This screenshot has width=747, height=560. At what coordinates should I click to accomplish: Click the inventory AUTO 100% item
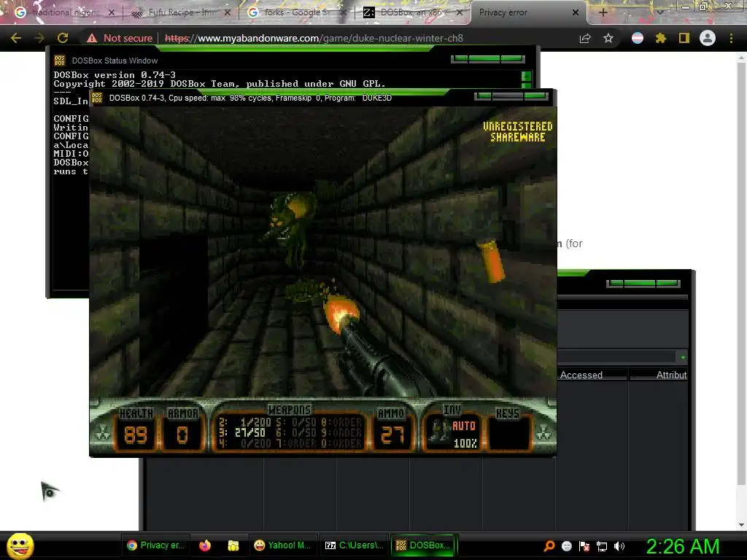pos(452,432)
